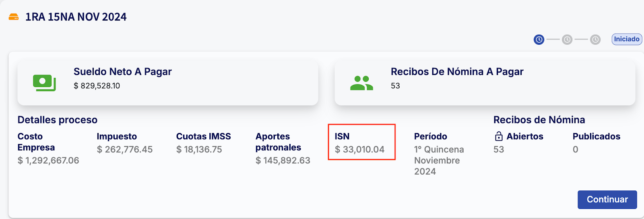
Task: Click the Cuotas IMSS amount value
Action: 199,150
